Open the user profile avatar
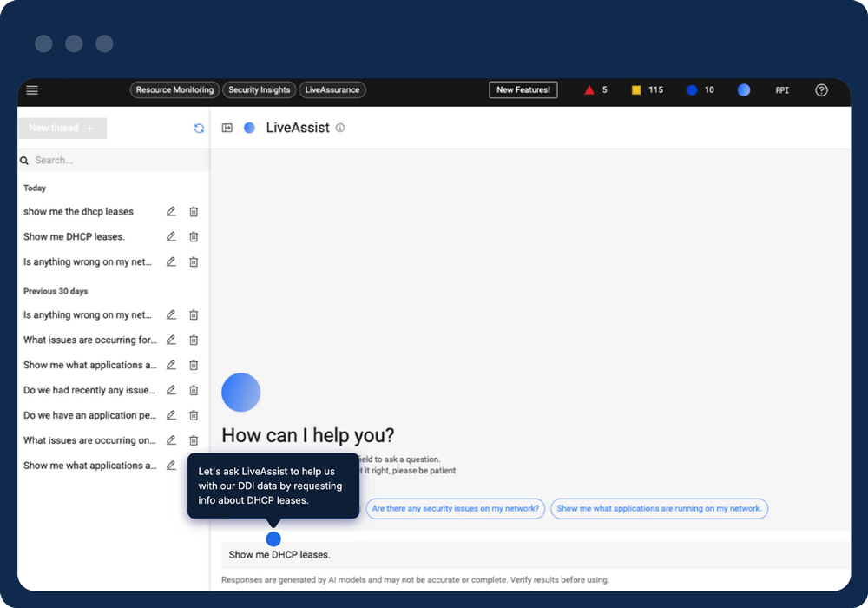 click(744, 90)
